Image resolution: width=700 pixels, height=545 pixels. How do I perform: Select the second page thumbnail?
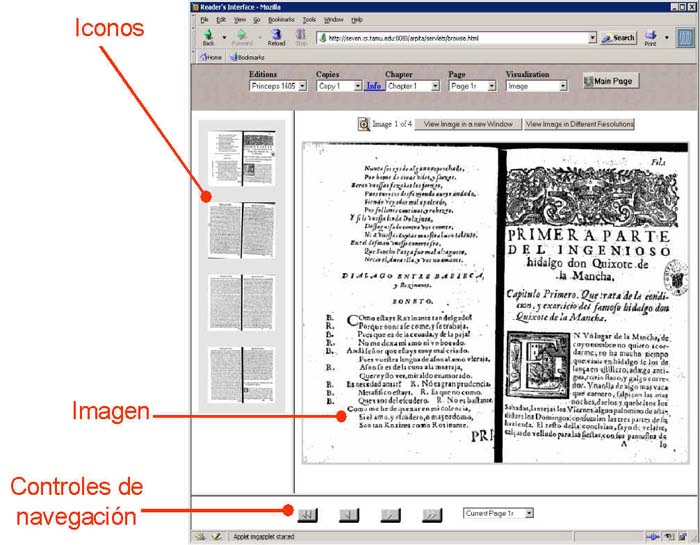(x=242, y=230)
